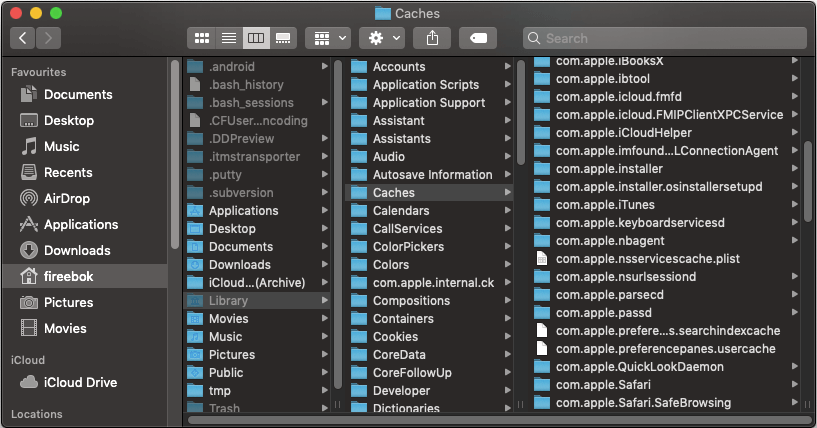Select the iCloud...(Archive) folder

click(x=257, y=283)
